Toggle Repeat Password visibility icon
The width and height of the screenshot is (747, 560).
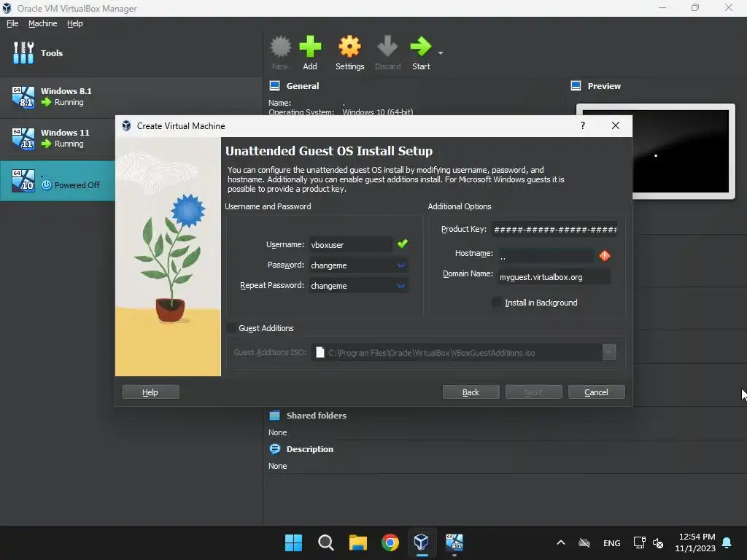pos(401,286)
